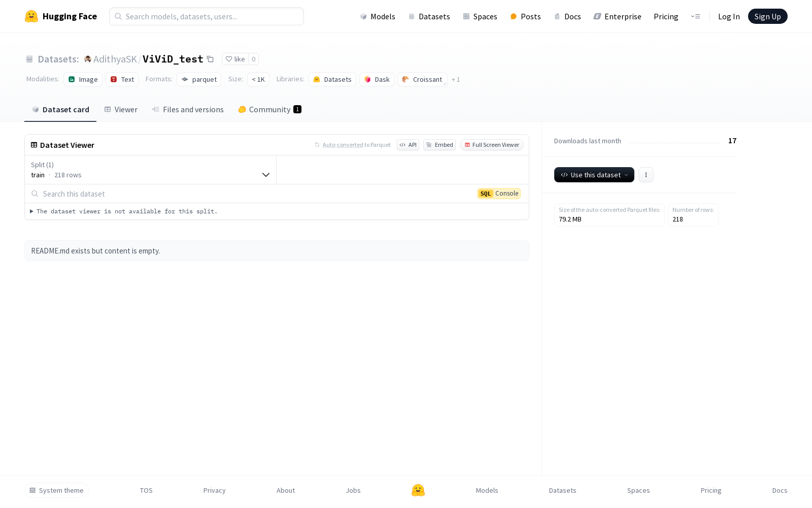The width and height of the screenshot is (812, 508).
Task: Click the copy dataset name icon
Action: tap(210, 59)
